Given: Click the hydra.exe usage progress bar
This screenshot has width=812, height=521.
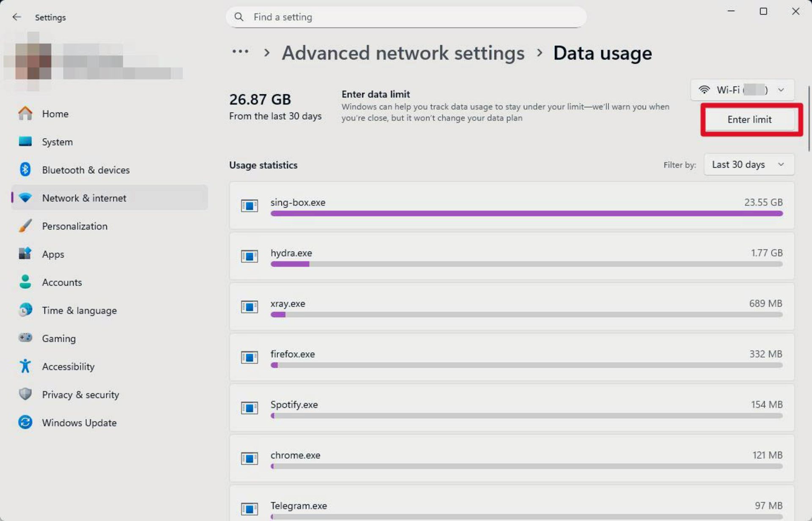Looking at the screenshot, I should pyautogui.click(x=526, y=264).
